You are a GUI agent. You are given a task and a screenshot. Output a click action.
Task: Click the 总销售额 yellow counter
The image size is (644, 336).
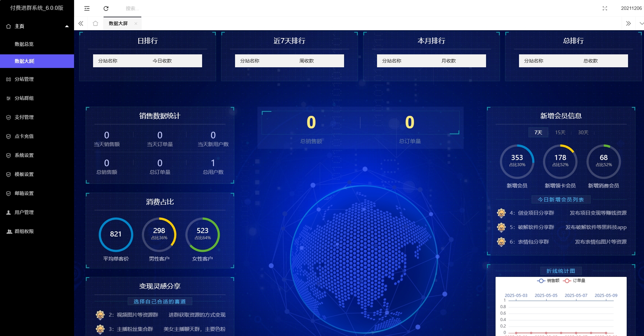(x=311, y=122)
